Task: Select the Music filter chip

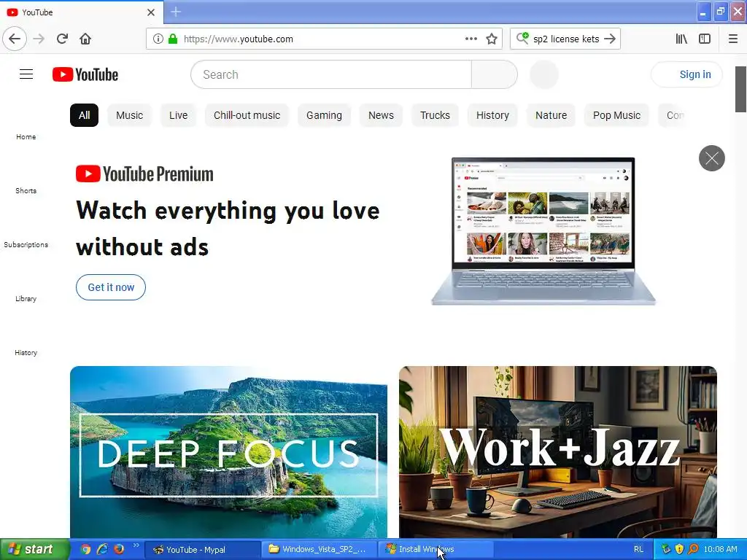Action: (x=130, y=115)
